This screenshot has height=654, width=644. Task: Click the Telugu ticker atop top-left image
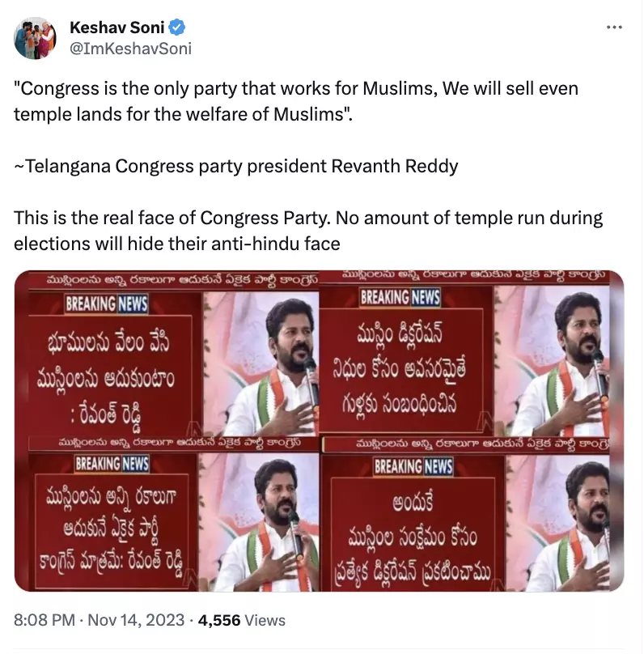(181, 279)
